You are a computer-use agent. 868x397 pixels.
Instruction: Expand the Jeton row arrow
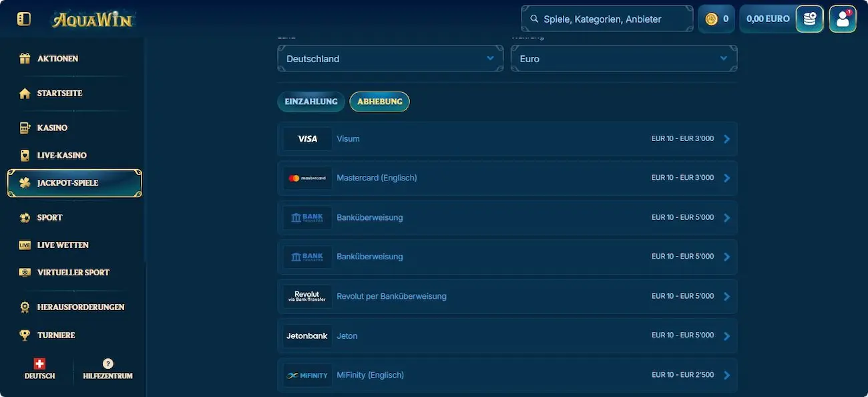click(x=727, y=336)
